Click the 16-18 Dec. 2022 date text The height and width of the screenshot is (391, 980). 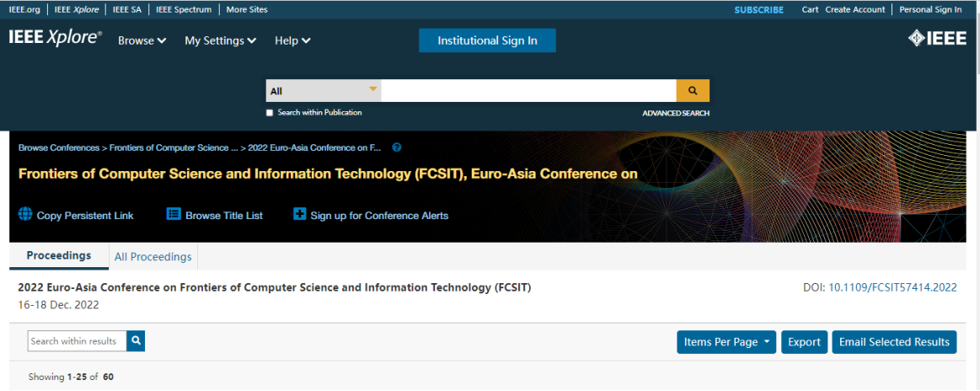point(59,305)
